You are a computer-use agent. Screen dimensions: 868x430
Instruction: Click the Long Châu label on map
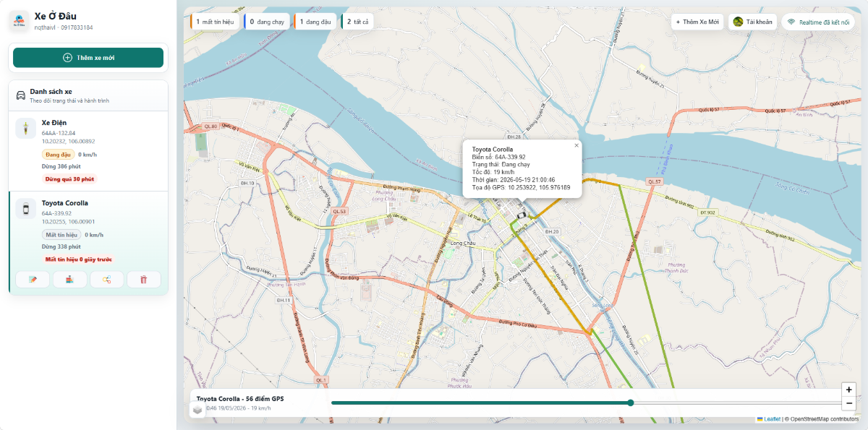tap(463, 244)
